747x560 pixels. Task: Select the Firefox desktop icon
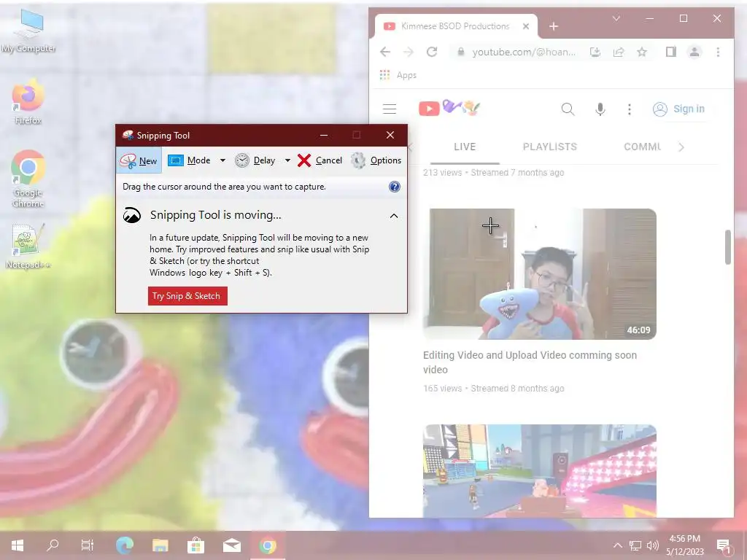point(28,102)
